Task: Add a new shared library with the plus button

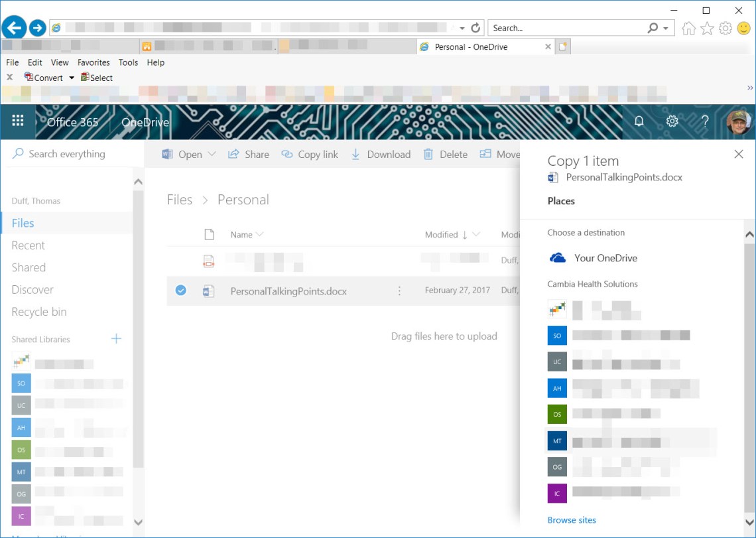Action: (116, 339)
